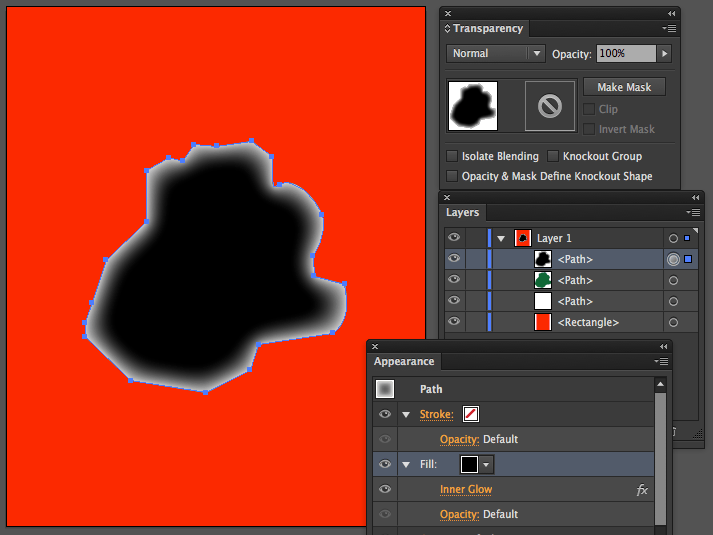The image size is (713, 535).
Task: Click the Layer 1 thumbnail in Layers
Action: (522, 238)
